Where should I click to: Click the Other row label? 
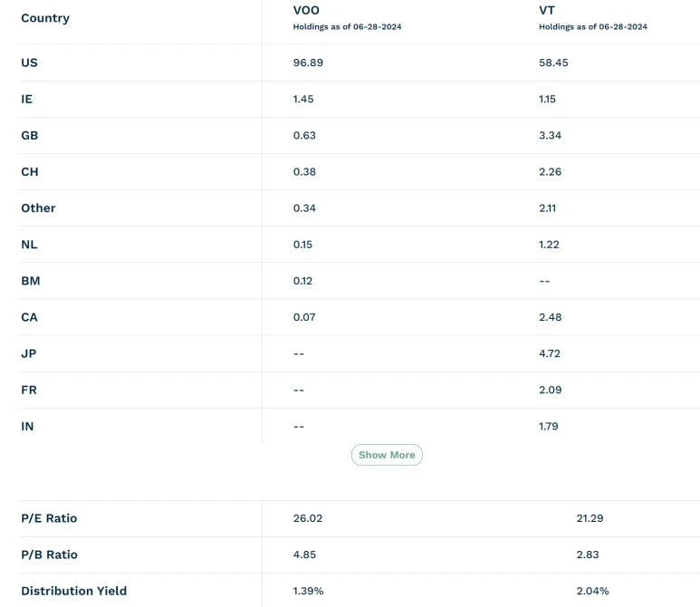(38, 207)
